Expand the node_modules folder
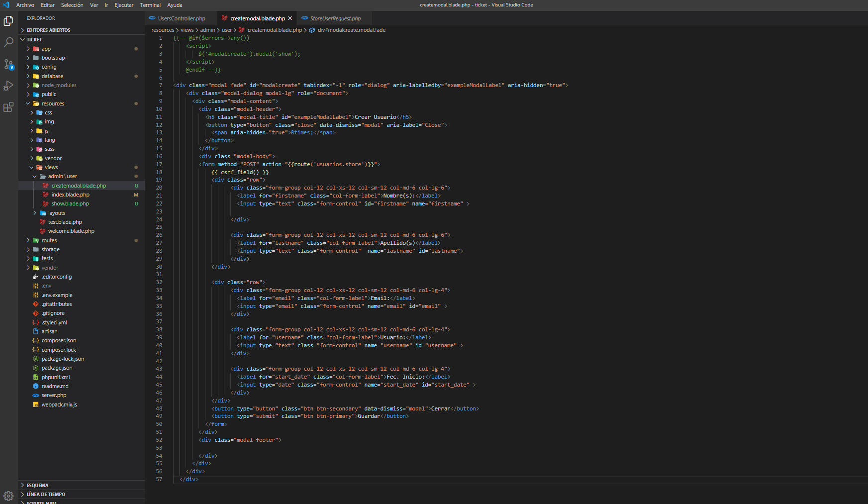868x504 pixels. click(x=28, y=85)
